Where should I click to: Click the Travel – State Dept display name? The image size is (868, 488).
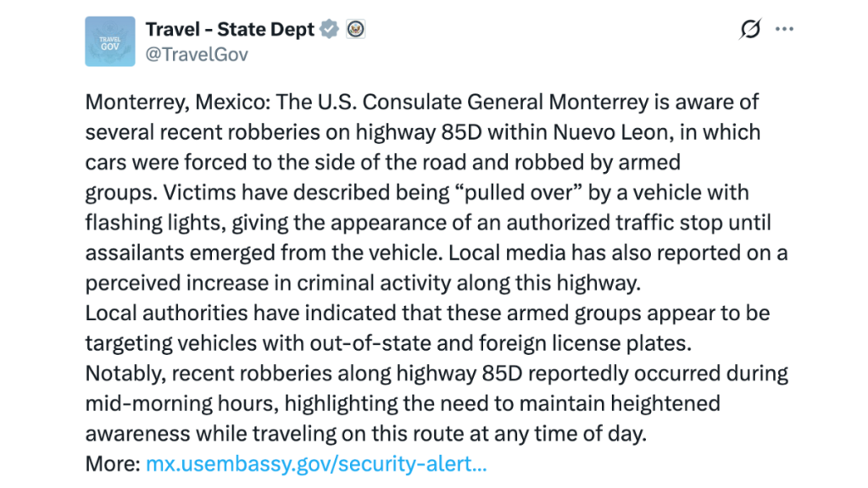coord(229,28)
